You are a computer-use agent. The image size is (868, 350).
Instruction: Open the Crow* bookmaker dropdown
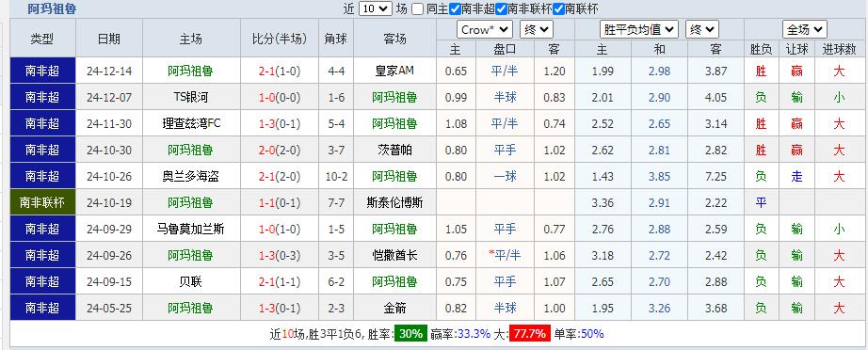coord(485,30)
